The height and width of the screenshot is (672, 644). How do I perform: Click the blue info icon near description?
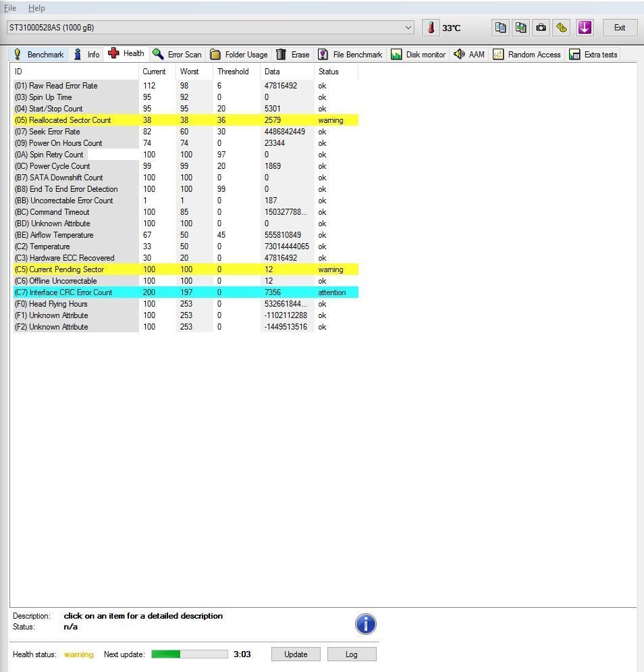coord(365,624)
